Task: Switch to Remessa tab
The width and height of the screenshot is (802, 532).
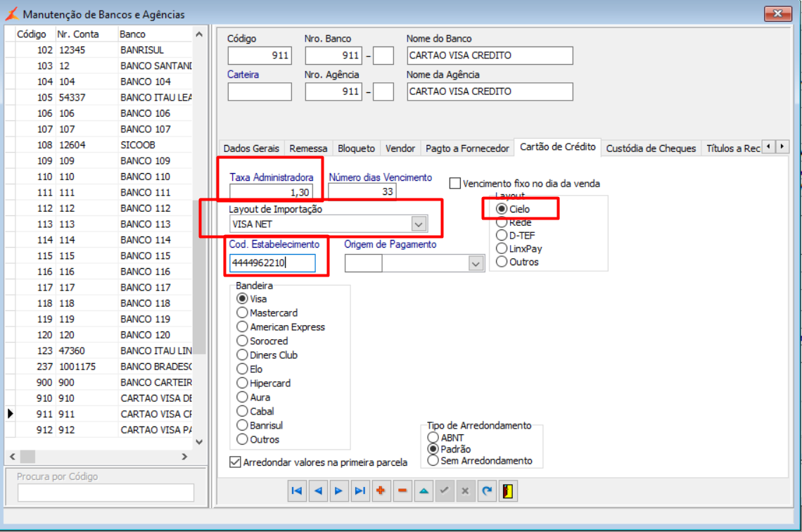Action: 308,148
